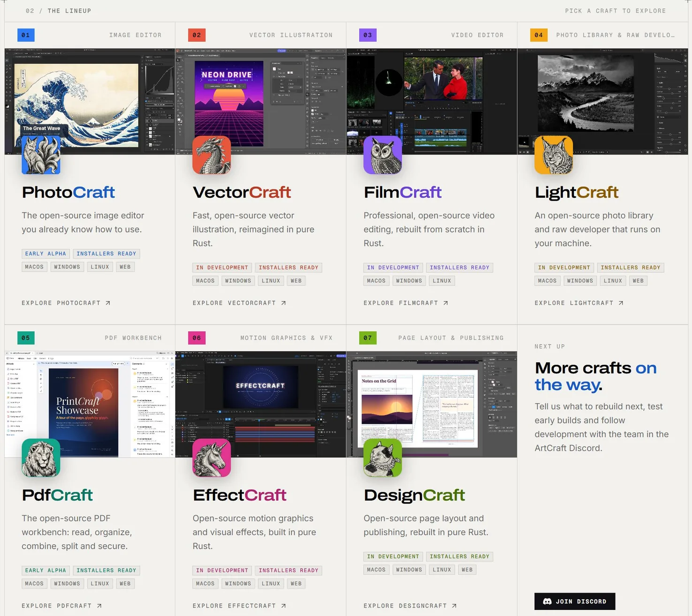Open the Explore PdfCraft link
This screenshot has height=616, width=692.
tap(62, 606)
